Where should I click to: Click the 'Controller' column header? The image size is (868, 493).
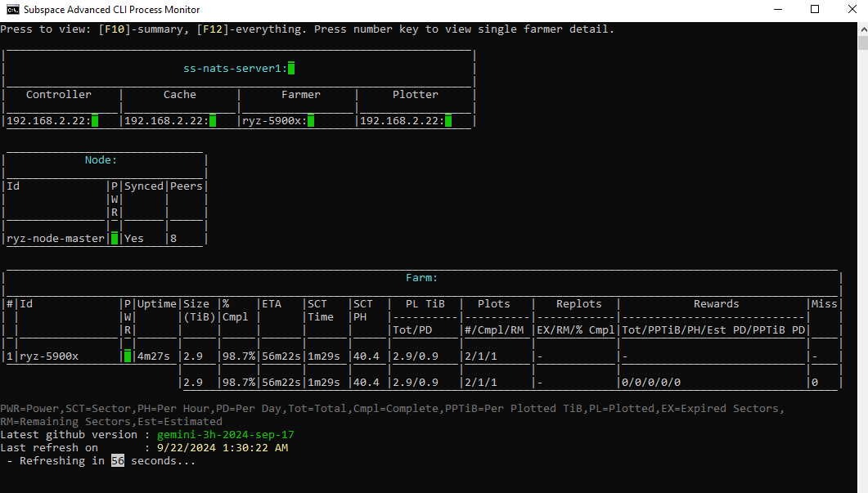click(59, 95)
